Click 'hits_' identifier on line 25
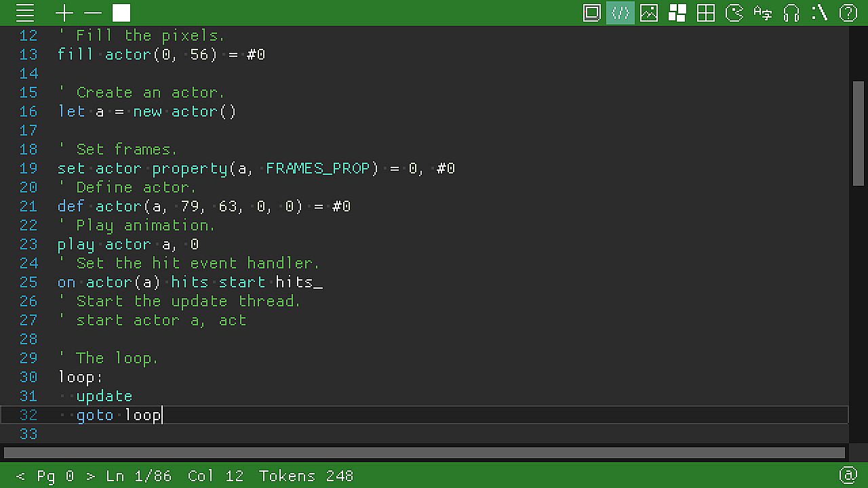868x488 pixels. [x=299, y=282]
